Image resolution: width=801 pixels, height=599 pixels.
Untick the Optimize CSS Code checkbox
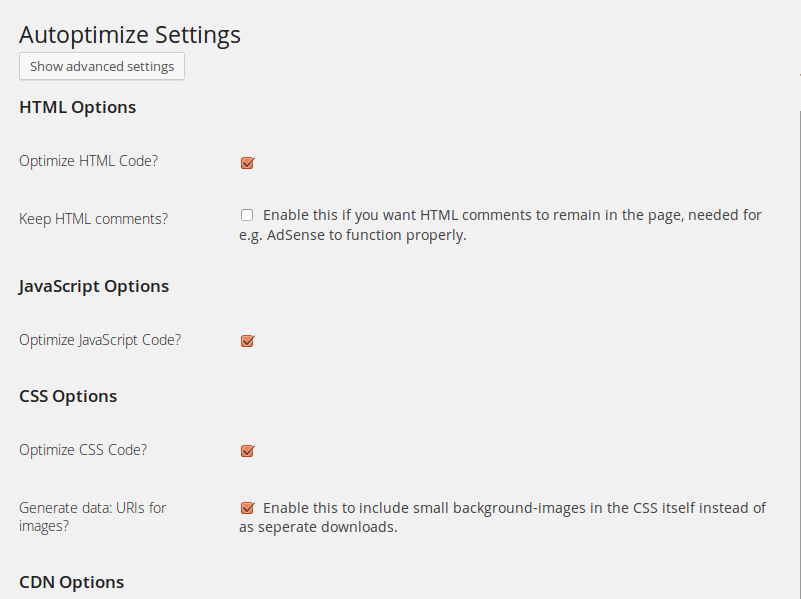tap(247, 451)
